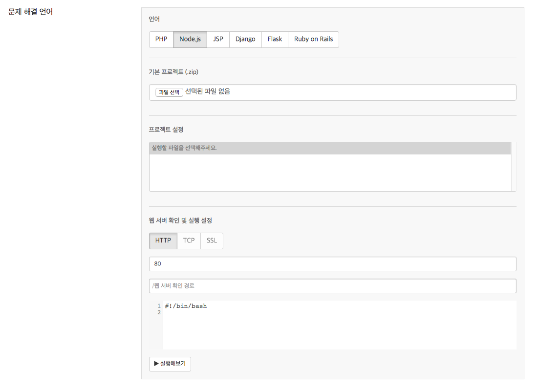Select the Node.js language option
The height and width of the screenshot is (392, 540).
click(x=190, y=39)
